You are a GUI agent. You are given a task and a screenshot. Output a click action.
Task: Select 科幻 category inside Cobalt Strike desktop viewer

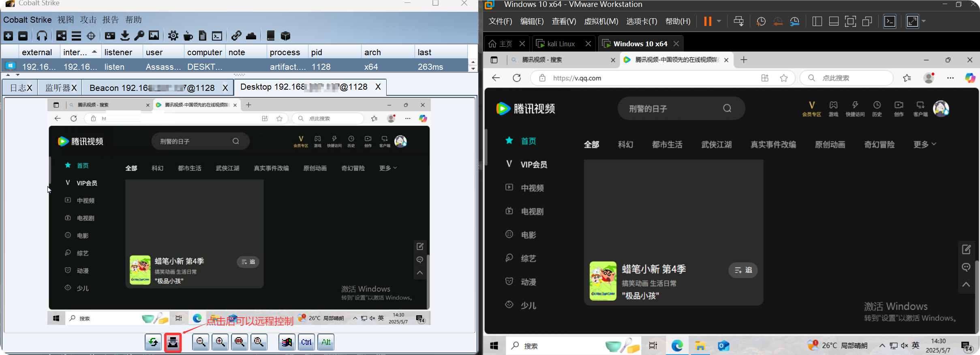coord(157,168)
